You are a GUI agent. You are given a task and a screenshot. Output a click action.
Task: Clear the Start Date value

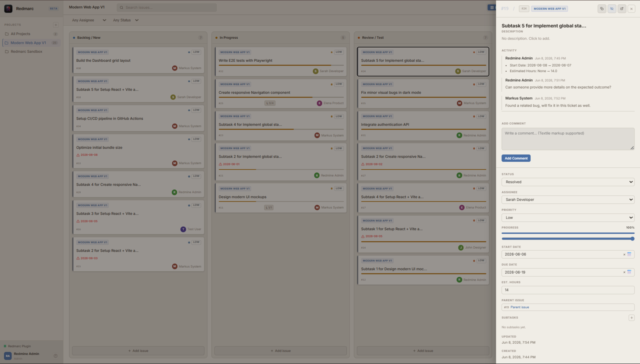pyautogui.click(x=624, y=254)
